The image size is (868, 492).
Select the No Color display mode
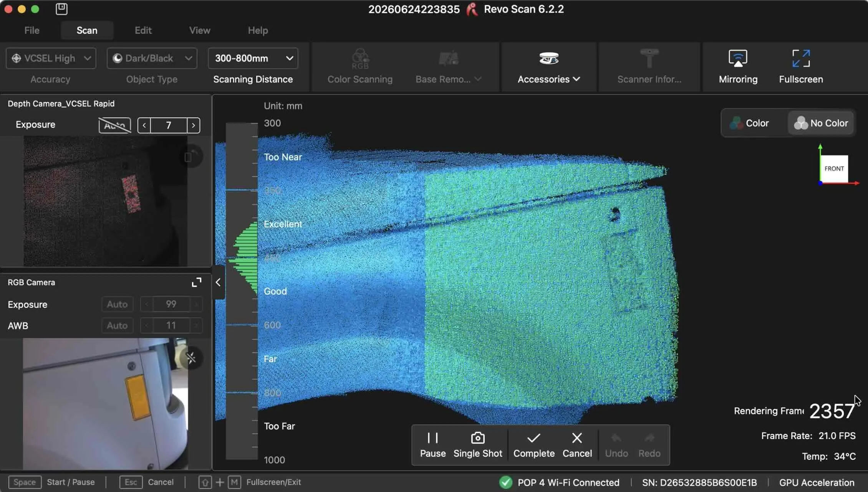coord(821,123)
